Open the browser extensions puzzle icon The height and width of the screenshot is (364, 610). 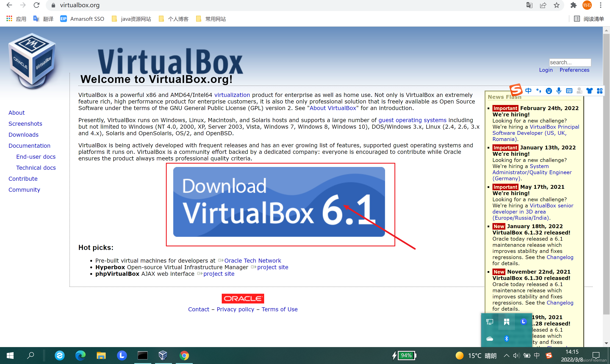click(x=573, y=5)
